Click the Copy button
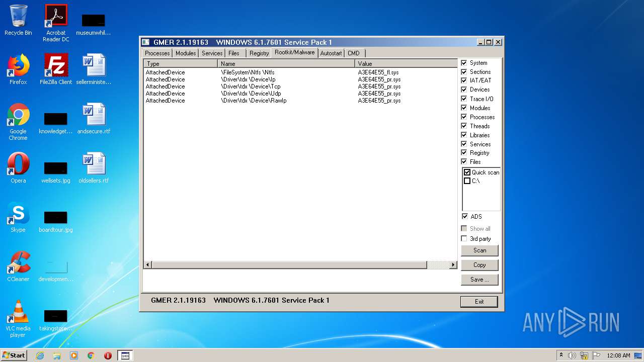The height and width of the screenshot is (362, 644). tap(479, 265)
